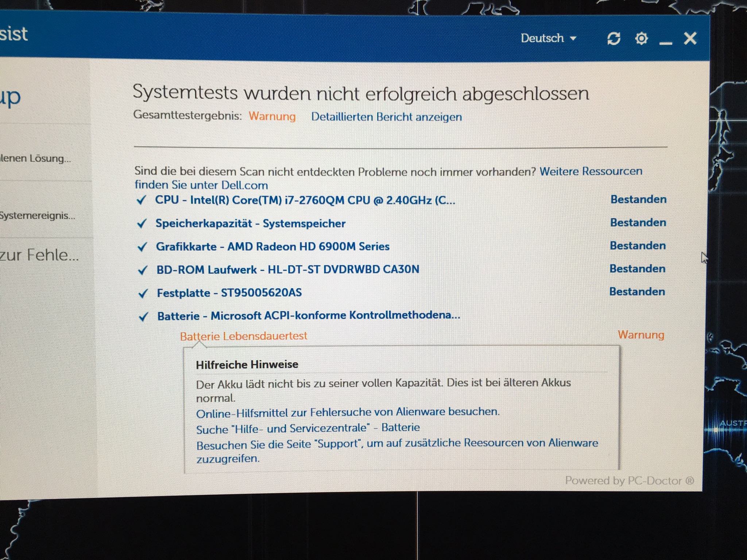Screen dimensions: 747x560
Task: Select sidebar item Systemereignis...
Action: tap(38, 215)
